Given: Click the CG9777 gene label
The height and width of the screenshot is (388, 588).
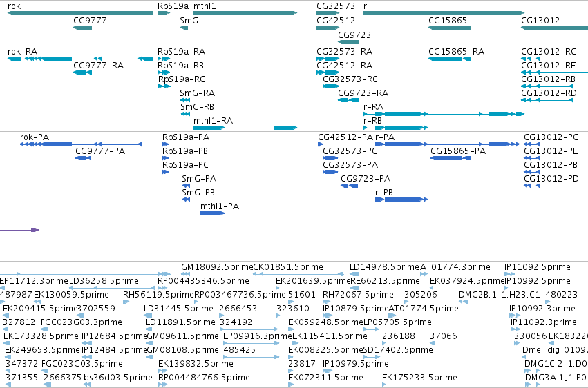Looking at the screenshot, I should pos(90,20).
